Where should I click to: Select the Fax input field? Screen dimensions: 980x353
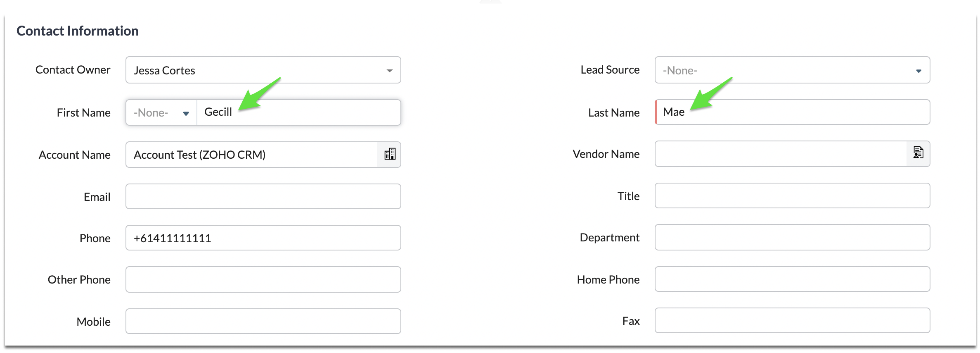(x=792, y=320)
